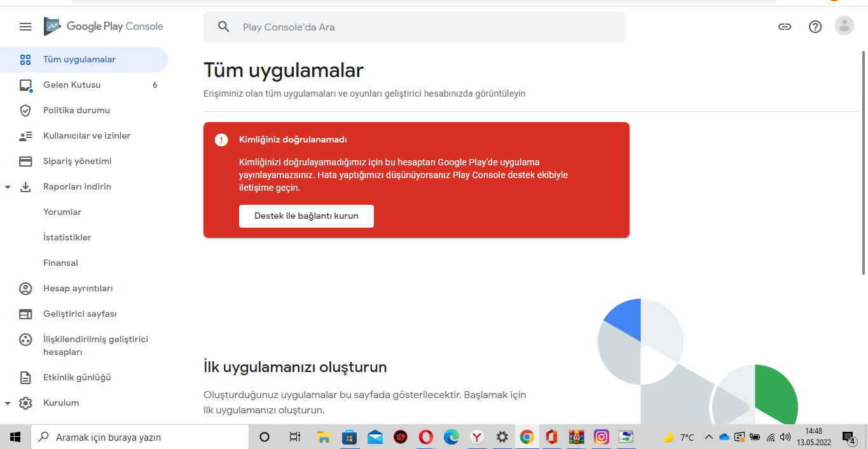868x449 pixels.
Task: Click the OneDrive cloud tray icon
Action: [x=724, y=438]
